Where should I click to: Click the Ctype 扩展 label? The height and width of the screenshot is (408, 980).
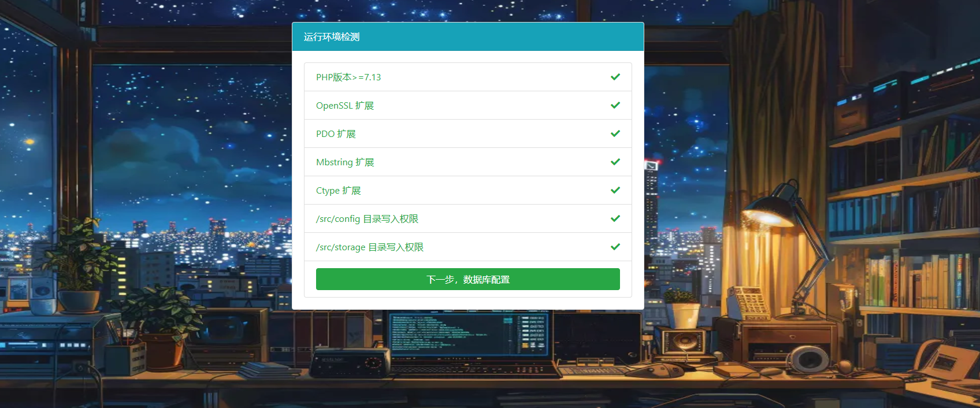338,190
